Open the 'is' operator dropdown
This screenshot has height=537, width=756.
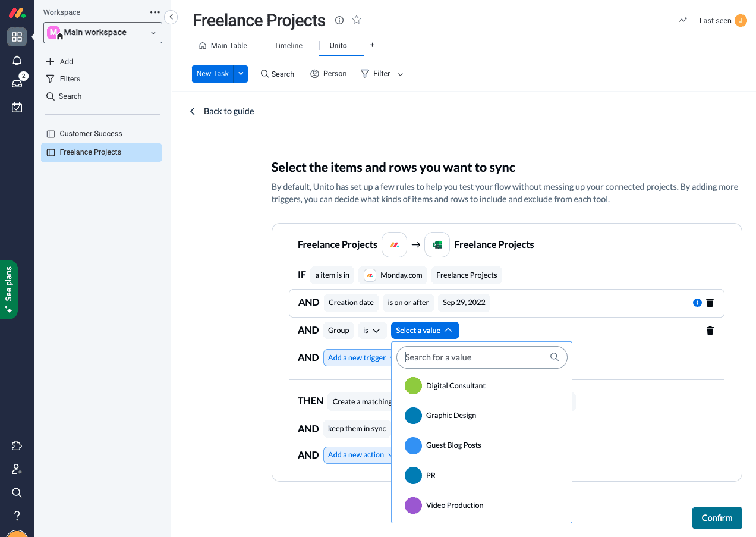pos(372,331)
